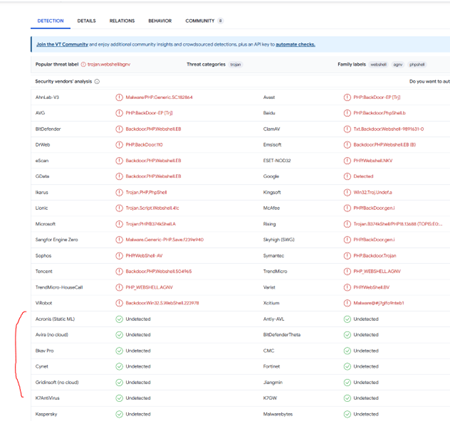Image resolution: width=450 pixels, height=421 pixels.
Task: Click the green check icon for K7AntiVirus
Action: [119, 398]
